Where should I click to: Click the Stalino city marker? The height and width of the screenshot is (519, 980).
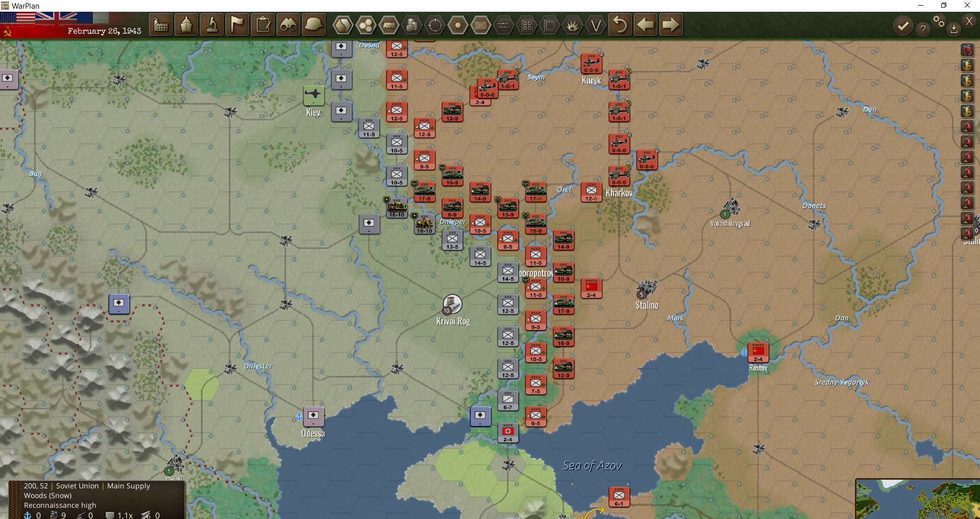tap(646, 288)
